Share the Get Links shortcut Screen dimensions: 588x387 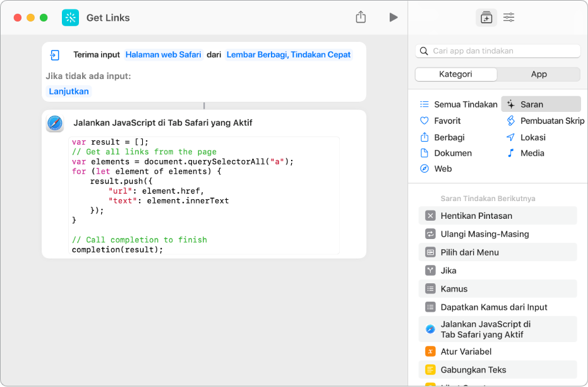[361, 17]
